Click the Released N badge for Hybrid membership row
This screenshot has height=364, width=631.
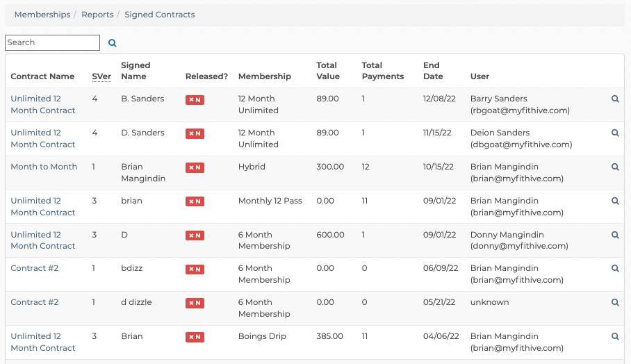(195, 167)
